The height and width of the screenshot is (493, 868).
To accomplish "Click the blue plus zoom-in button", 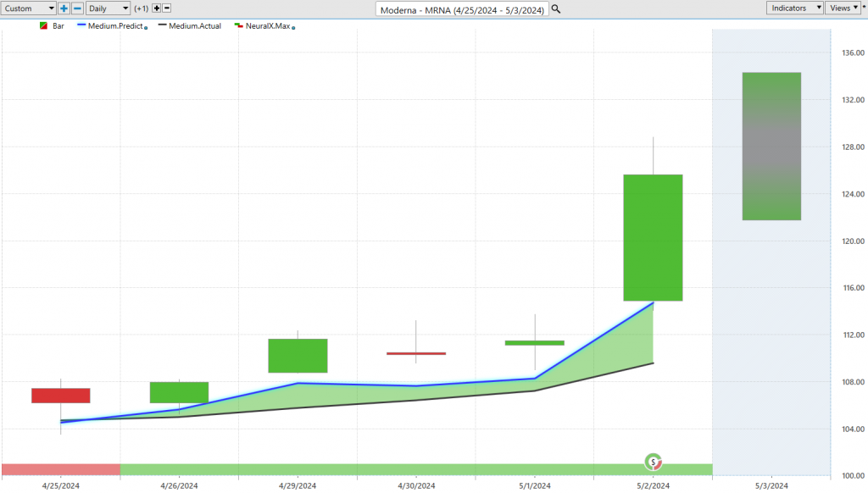I will [x=64, y=8].
